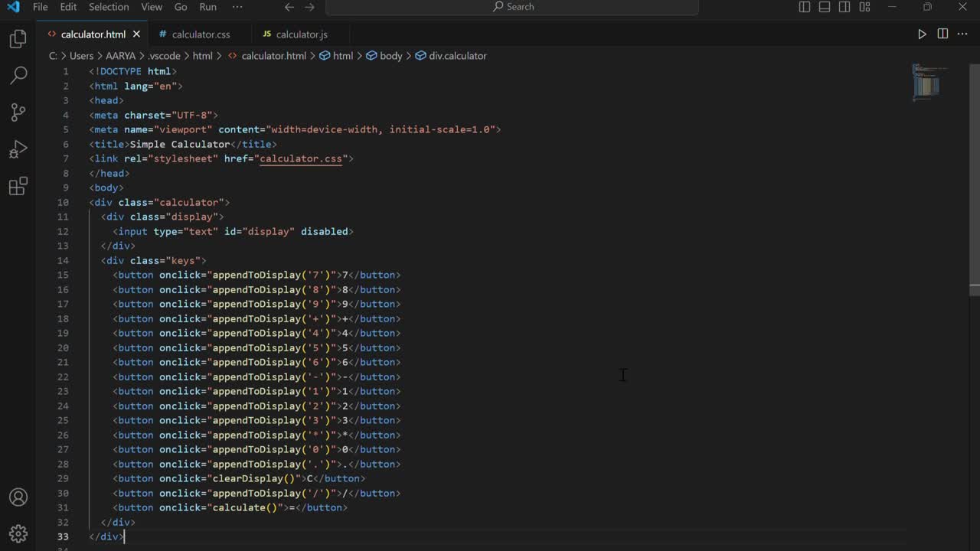
Task: Expand the .vscode breadcrumb
Action: tap(164, 56)
